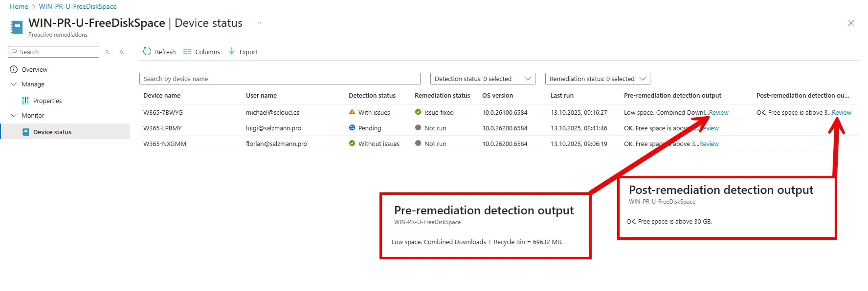Go to Home breadcrumb
This screenshot has height=291, width=868.
pos(19,6)
